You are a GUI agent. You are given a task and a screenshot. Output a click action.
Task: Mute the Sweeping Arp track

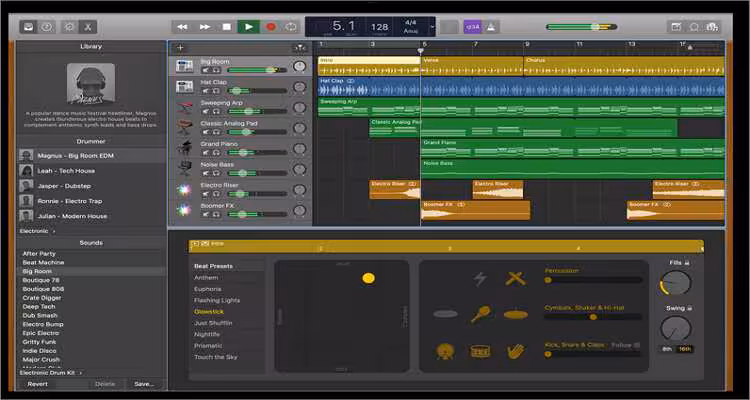(206, 111)
